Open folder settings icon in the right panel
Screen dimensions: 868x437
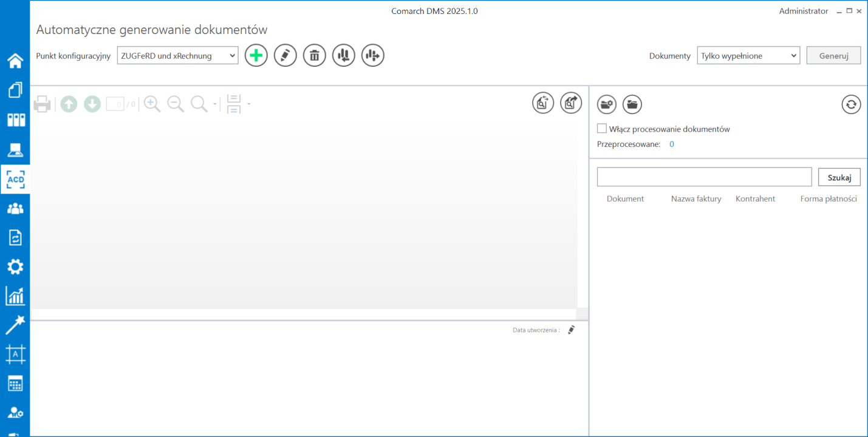607,104
